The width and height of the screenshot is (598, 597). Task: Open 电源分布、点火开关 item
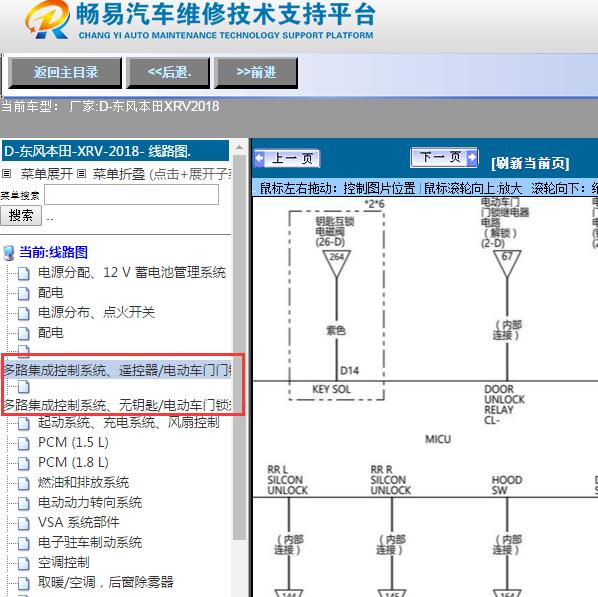[x=96, y=312]
